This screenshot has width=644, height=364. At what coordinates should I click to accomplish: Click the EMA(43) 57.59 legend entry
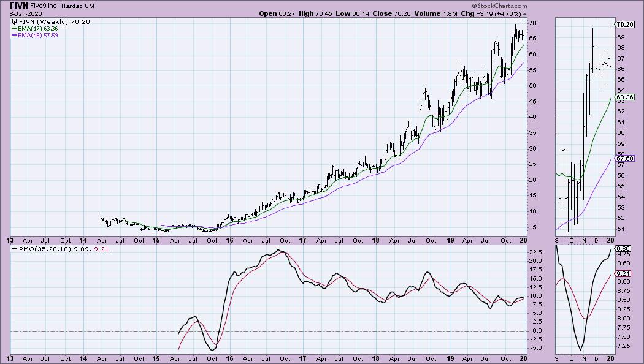coord(38,36)
